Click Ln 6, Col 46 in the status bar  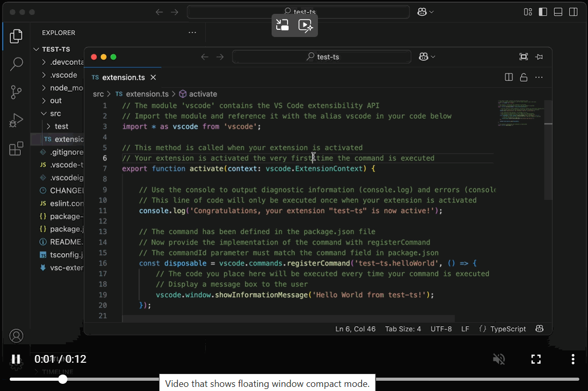coord(355,328)
